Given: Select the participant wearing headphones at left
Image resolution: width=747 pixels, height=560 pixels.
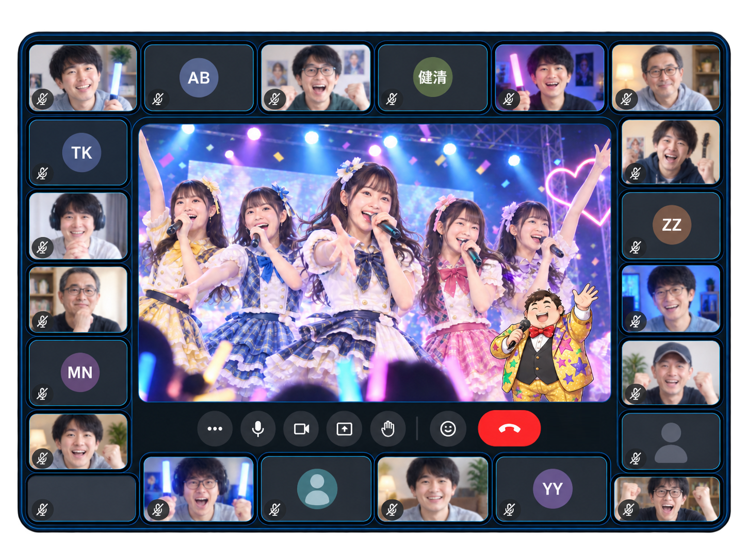Looking at the screenshot, I should [x=78, y=226].
